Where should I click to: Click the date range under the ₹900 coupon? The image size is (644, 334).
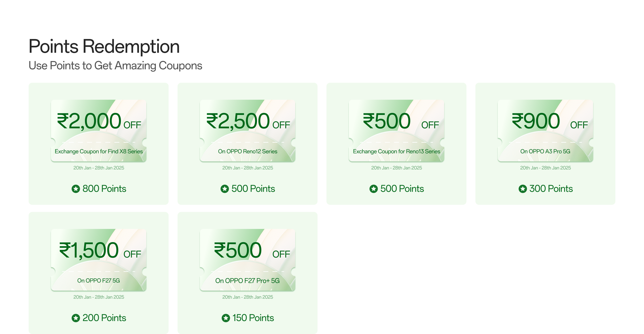545,168
